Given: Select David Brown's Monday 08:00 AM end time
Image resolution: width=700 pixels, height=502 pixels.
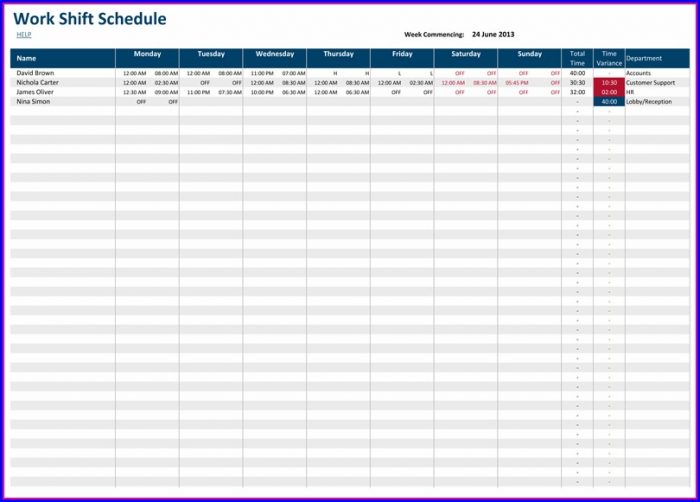Looking at the screenshot, I should [166, 73].
